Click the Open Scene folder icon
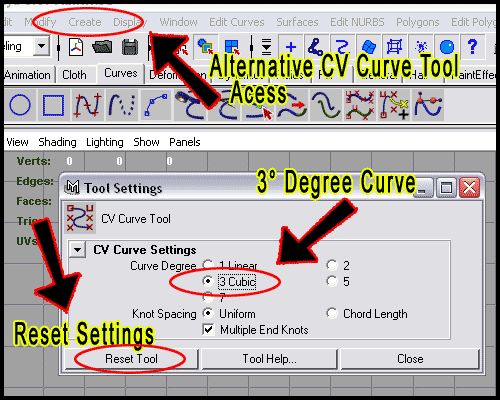Screen dimensions: 500x400 [x=102, y=47]
